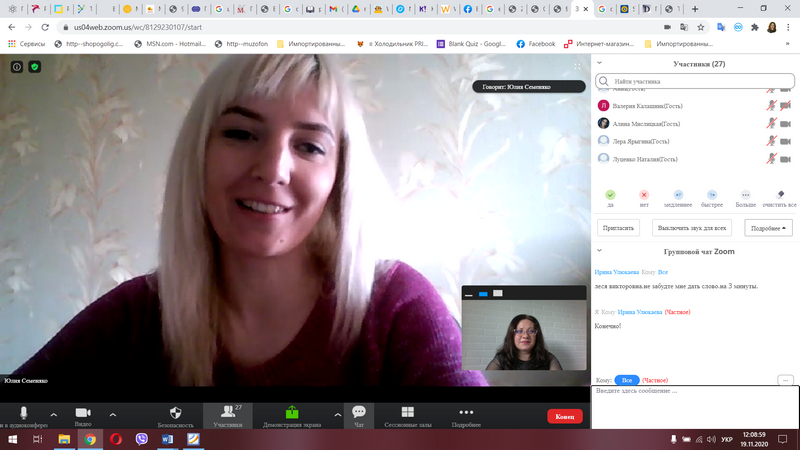This screenshot has width=800, height=450.
Task: Toggle Луценко Наталия camera icon
Action: click(x=785, y=159)
